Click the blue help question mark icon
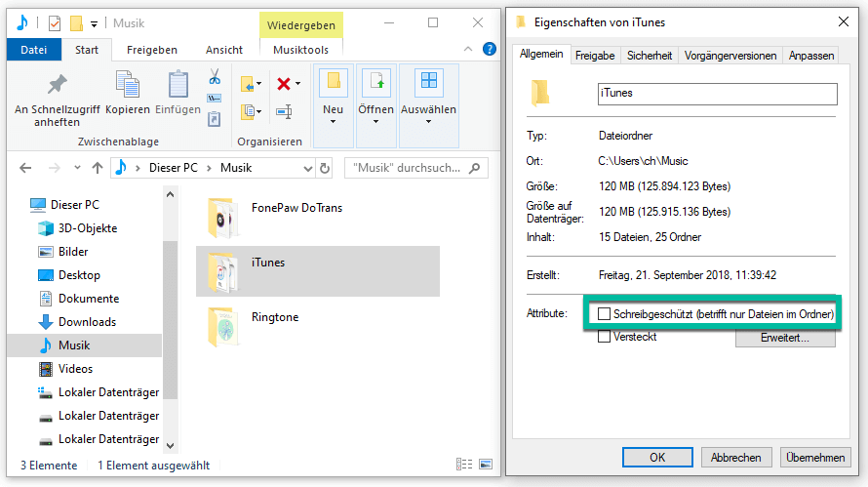 point(490,49)
